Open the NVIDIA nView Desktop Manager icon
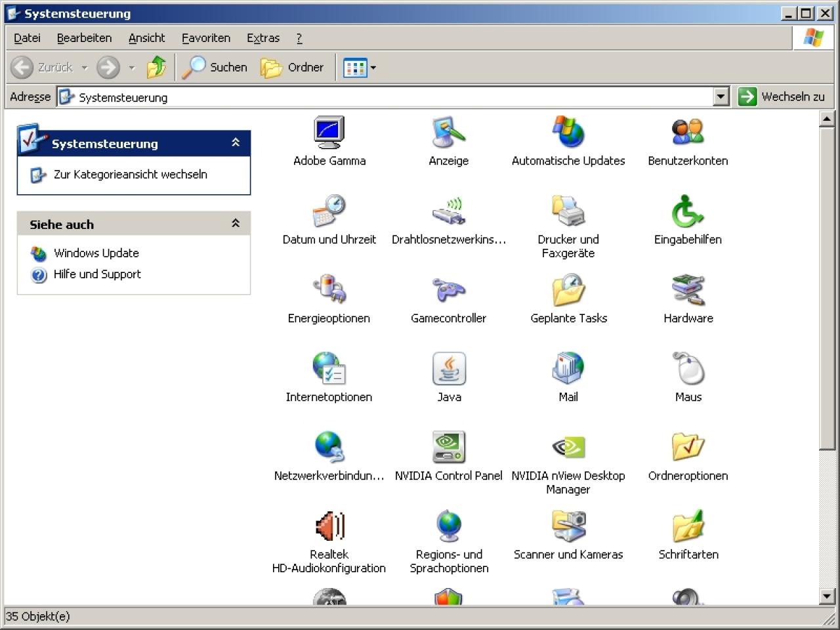The image size is (840, 630). (x=568, y=448)
